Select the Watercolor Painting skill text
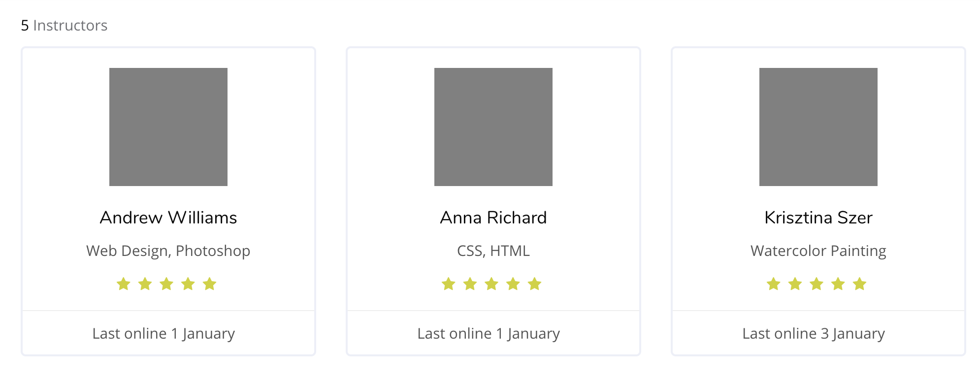 [x=818, y=251]
